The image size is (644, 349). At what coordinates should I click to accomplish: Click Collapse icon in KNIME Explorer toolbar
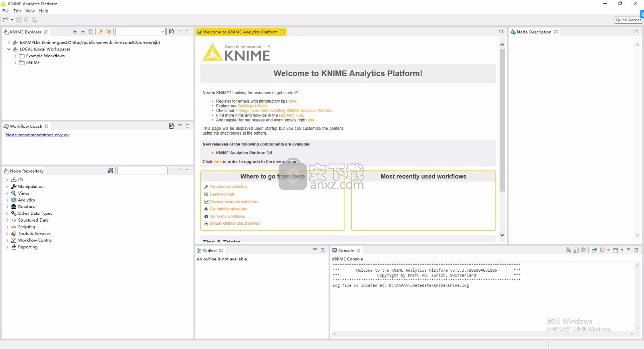click(83, 31)
